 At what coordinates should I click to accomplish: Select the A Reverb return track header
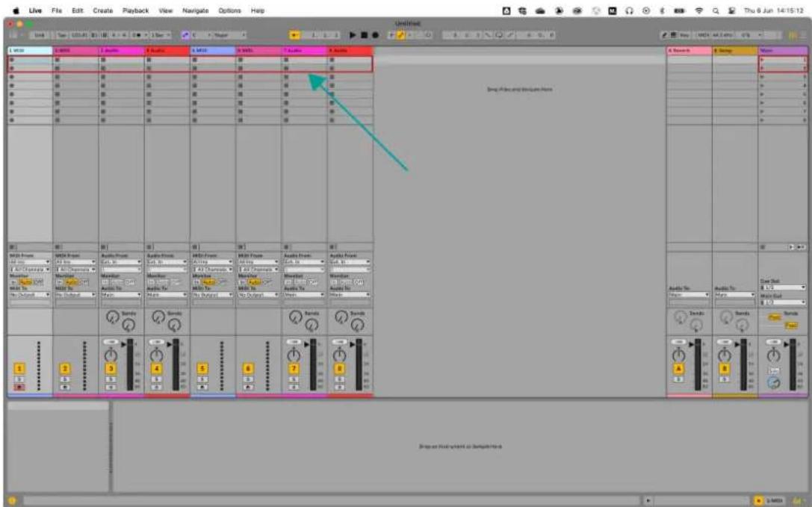(689, 51)
